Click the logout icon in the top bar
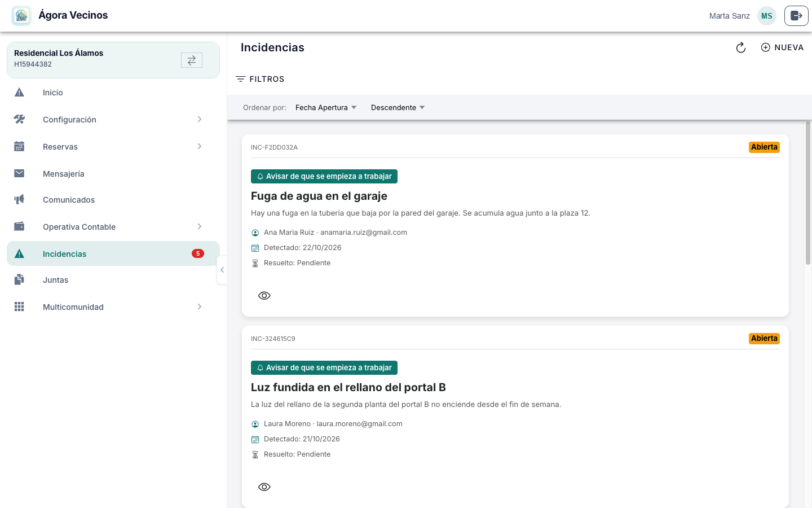812x508 pixels. (x=796, y=16)
